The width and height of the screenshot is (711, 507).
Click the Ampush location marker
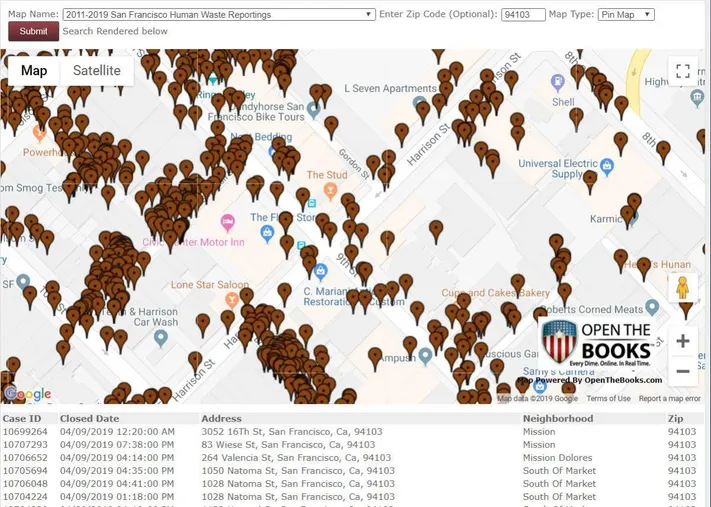[425, 356]
